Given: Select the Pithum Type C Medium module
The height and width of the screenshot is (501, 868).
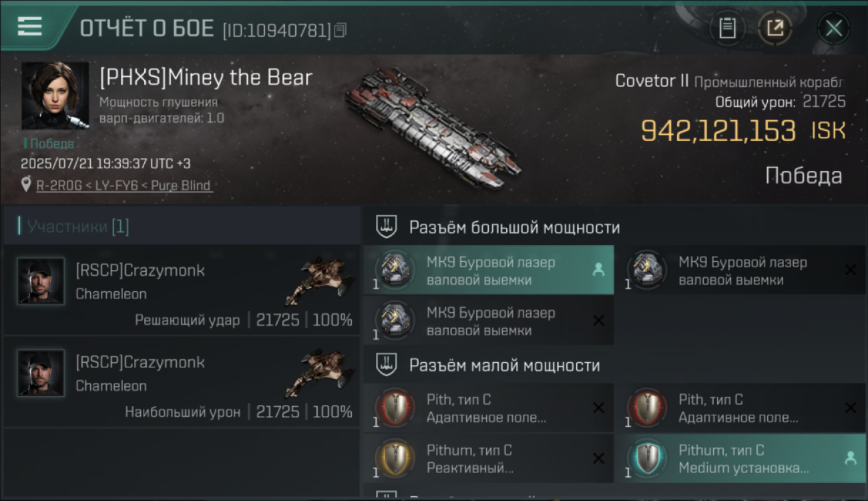Looking at the screenshot, I should pyautogui.click(x=740, y=458).
